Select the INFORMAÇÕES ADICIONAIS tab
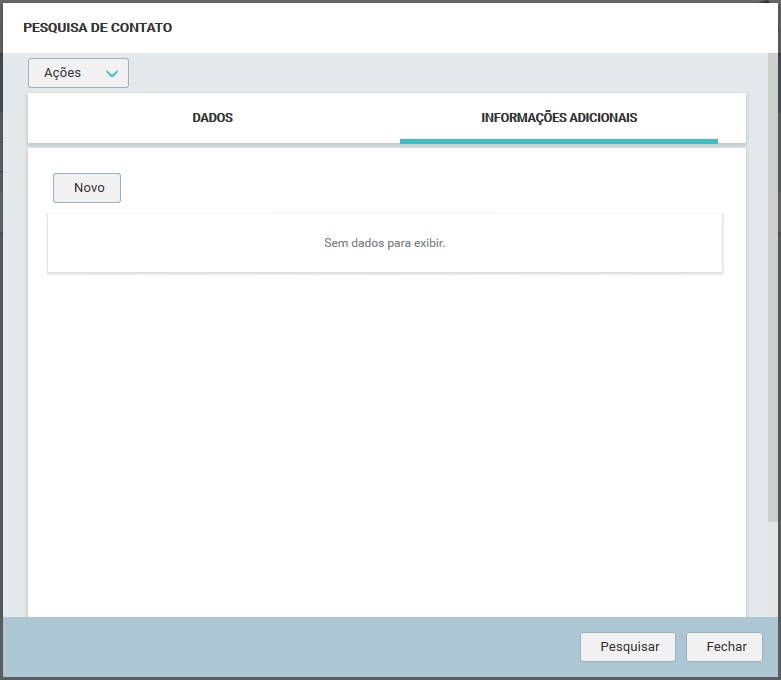Viewport: 781px width, 680px height. click(x=559, y=118)
